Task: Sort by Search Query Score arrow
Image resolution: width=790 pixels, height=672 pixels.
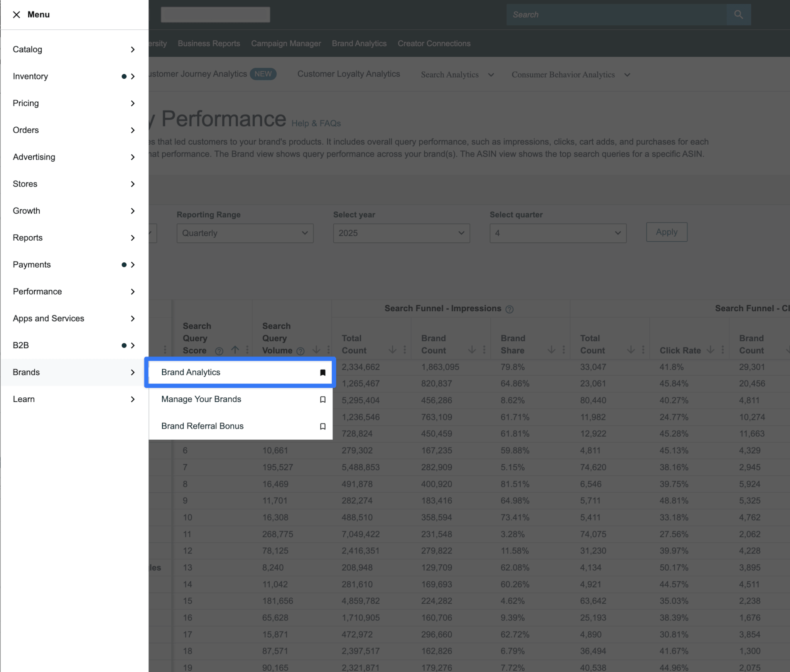Action: click(x=235, y=350)
